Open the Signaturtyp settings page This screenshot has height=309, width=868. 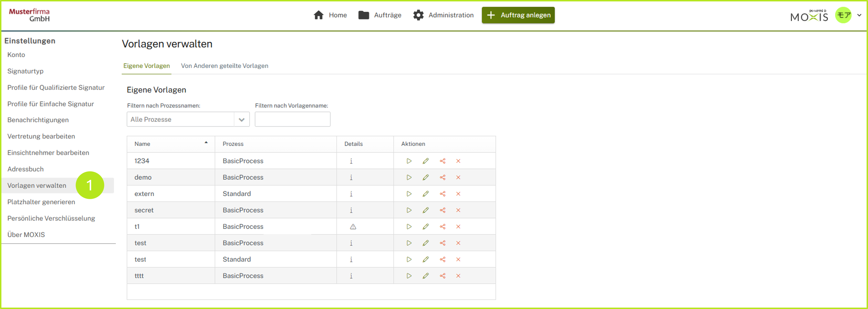[25, 71]
